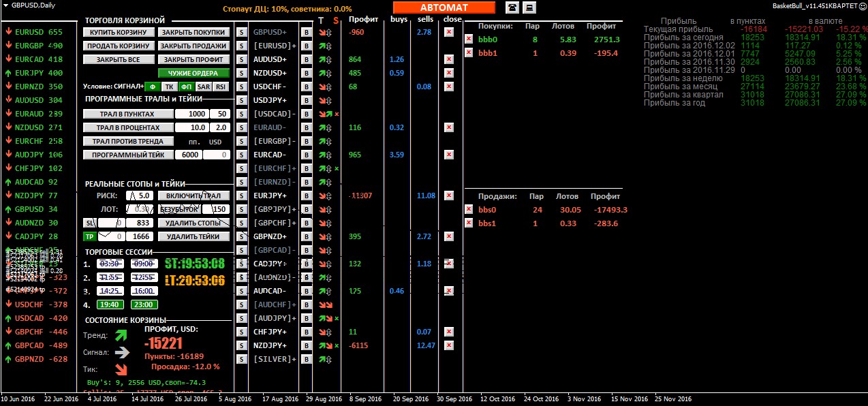Toggle the green TP take-profit button
Screen dimensions: 868x406
89,236
